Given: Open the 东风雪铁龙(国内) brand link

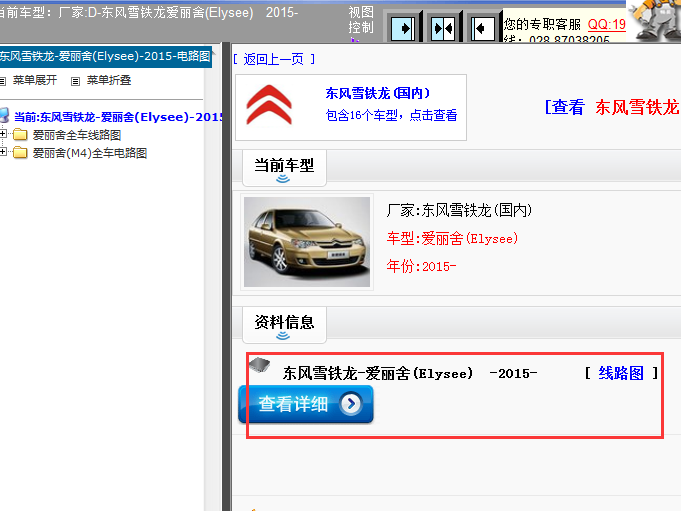Looking at the screenshot, I should pos(377,93).
